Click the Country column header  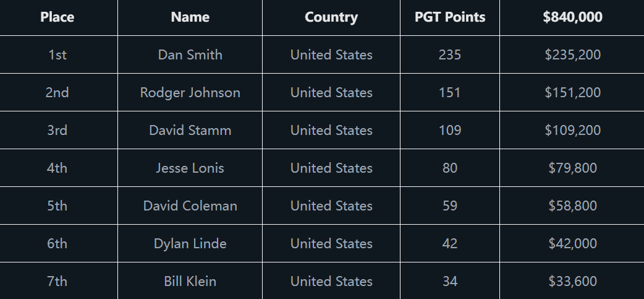pyautogui.click(x=331, y=17)
